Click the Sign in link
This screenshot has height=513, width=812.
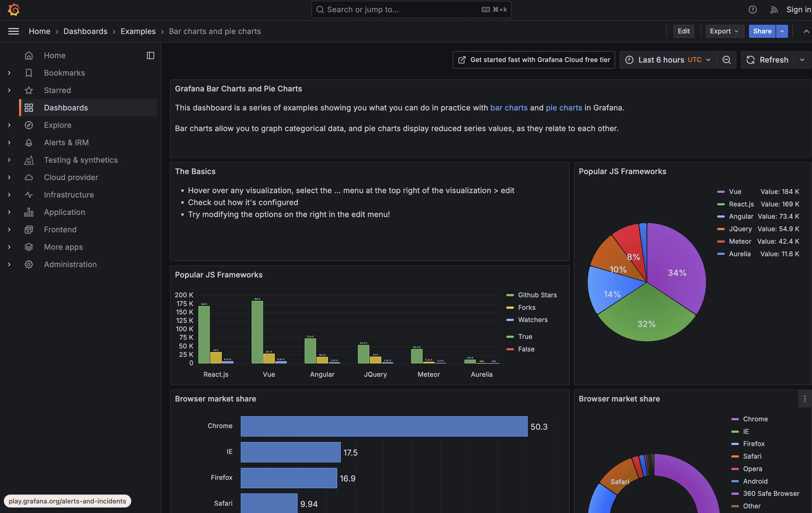pyautogui.click(x=798, y=10)
